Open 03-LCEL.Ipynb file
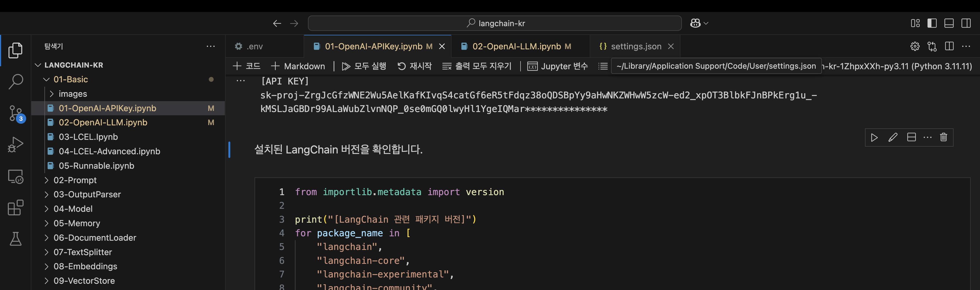The height and width of the screenshot is (290, 980). coord(128,137)
